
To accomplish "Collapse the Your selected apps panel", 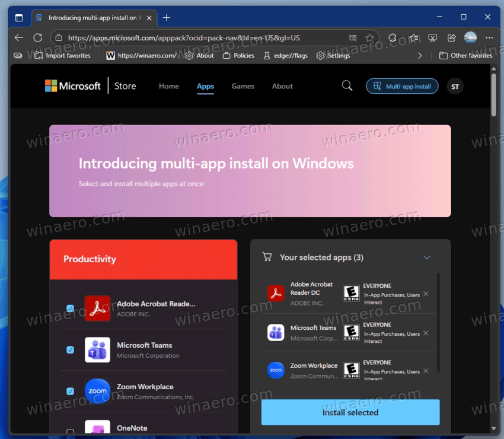I will point(427,257).
